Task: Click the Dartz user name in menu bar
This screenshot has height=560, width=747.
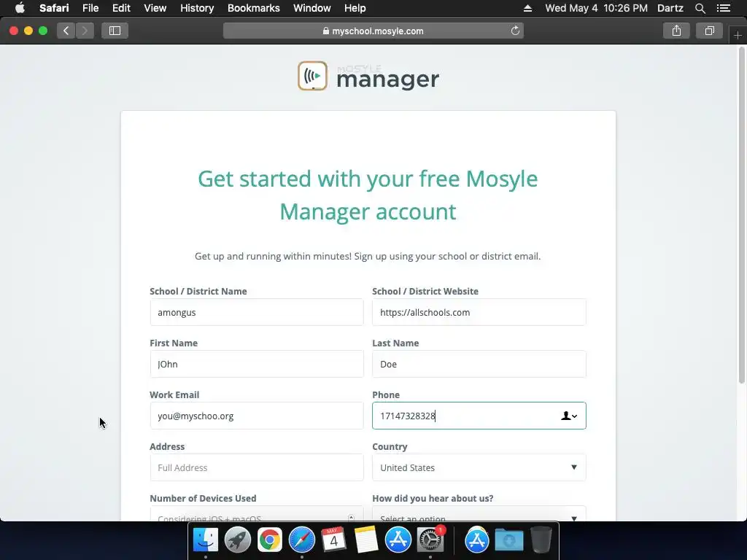Action: (670, 8)
